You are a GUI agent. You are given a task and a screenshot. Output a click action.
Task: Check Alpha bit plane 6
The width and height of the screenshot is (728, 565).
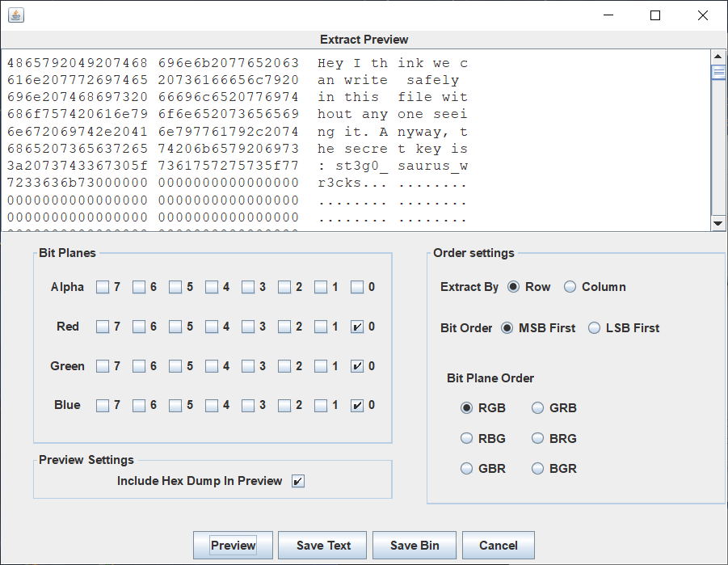pos(139,287)
